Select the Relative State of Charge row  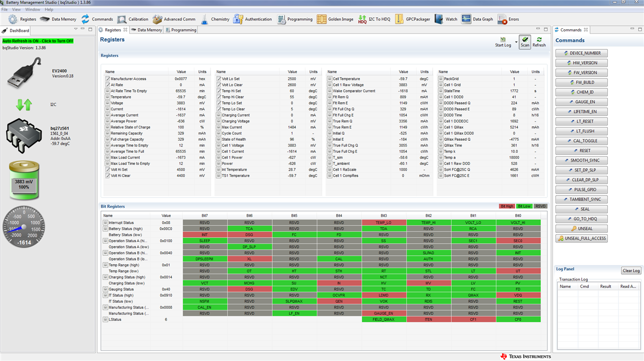157,127
